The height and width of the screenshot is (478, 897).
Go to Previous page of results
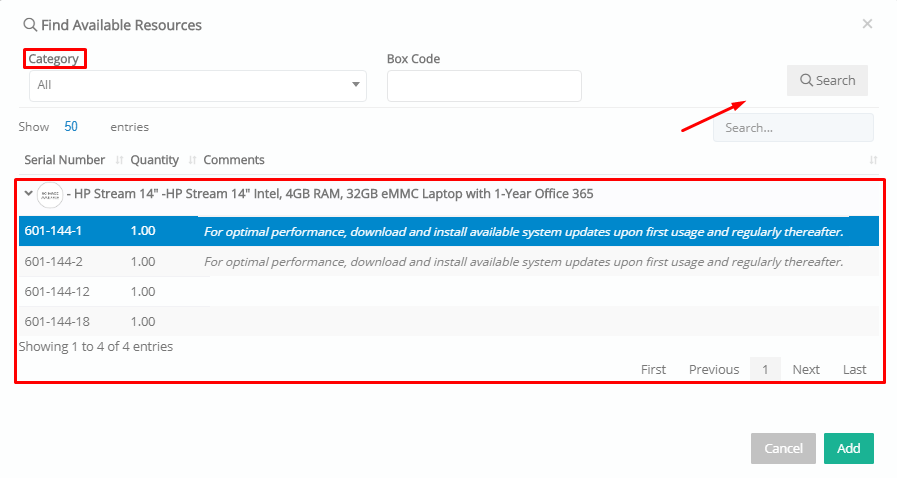tap(714, 369)
